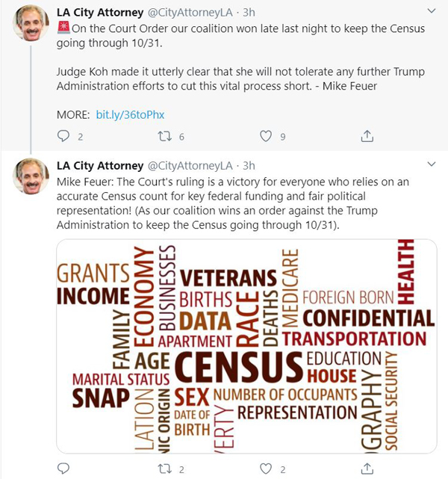Image resolution: width=448 pixels, height=479 pixels.
Task: Retweet the first tweet with 6 retweets
Action: click(165, 136)
